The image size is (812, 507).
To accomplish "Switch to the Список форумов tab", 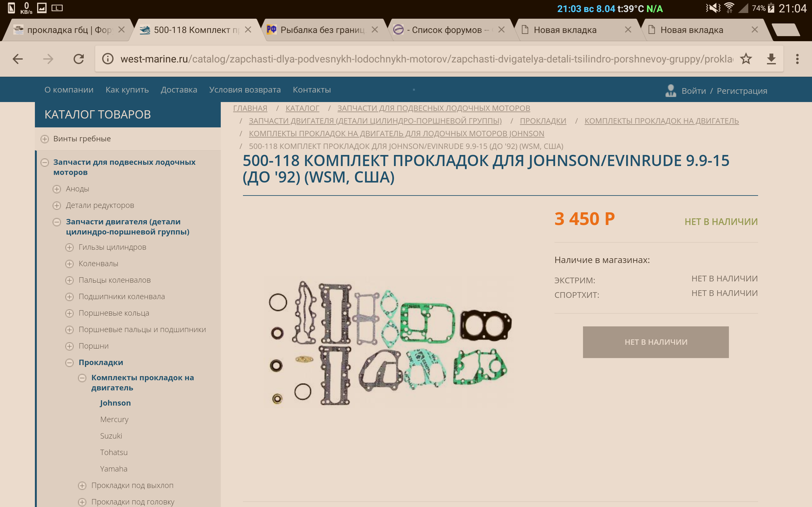I will point(446,30).
